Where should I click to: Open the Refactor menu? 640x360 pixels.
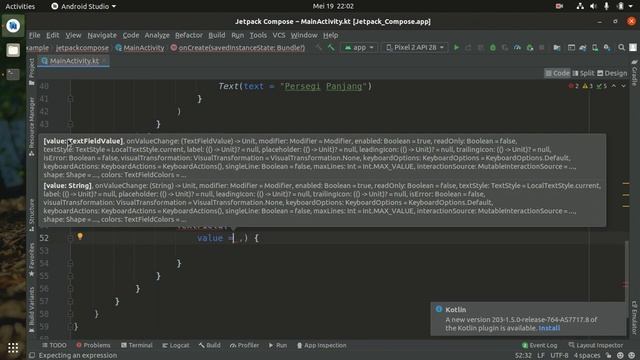click(189, 36)
